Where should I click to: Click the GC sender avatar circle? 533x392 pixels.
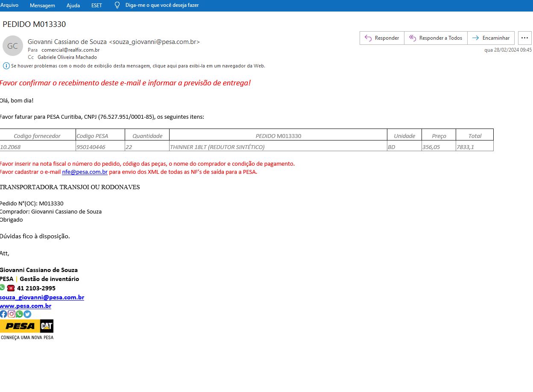point(12,46)
